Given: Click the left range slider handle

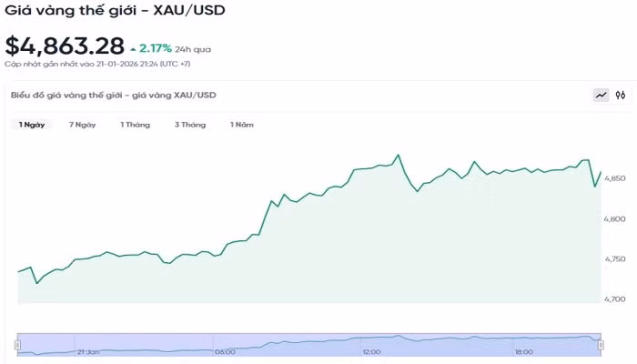Looking at the screenshot, I should pyautogui.click(x=17, y=344).
